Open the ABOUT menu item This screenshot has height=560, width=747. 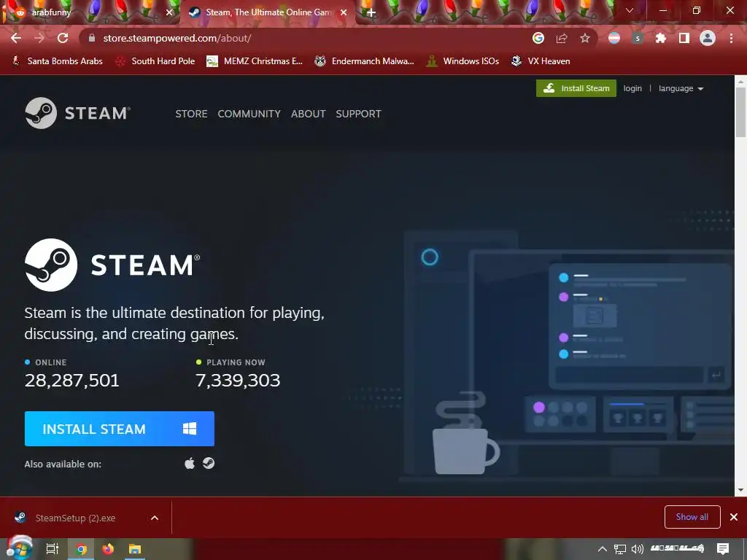coord(309,114)
